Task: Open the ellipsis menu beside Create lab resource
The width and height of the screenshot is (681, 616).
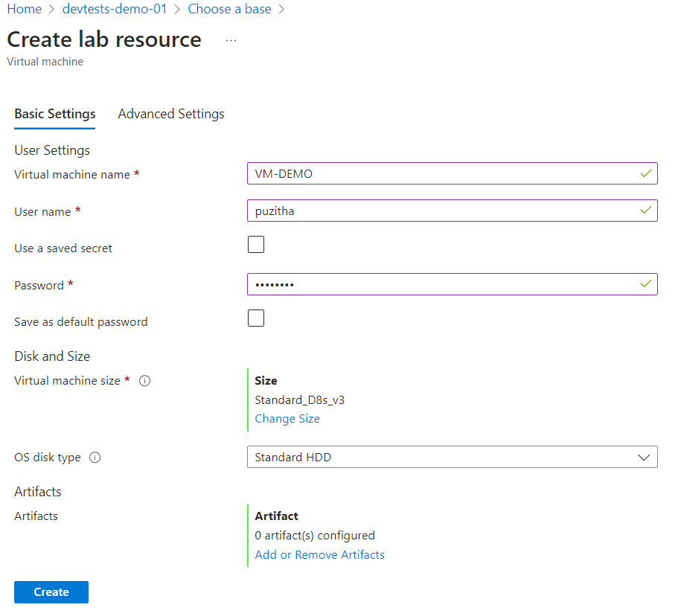Action: [x=231, y=40]
